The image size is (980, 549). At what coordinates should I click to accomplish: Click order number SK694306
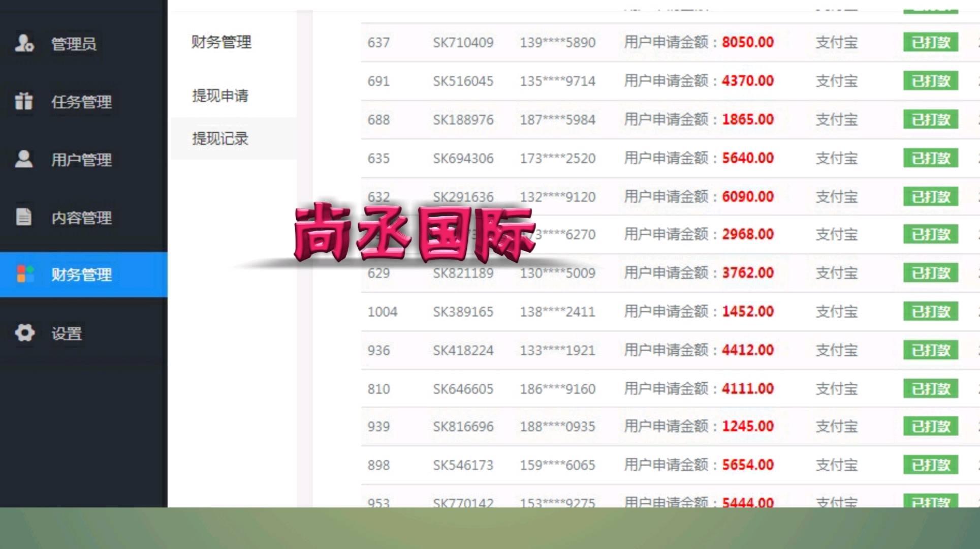click(x=463, y=159)
